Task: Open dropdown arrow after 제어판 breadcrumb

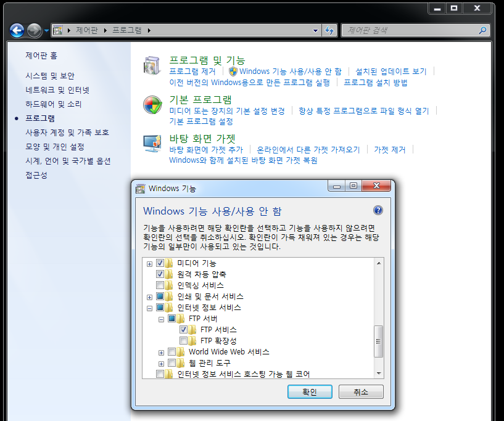Action: coord(105,30)
